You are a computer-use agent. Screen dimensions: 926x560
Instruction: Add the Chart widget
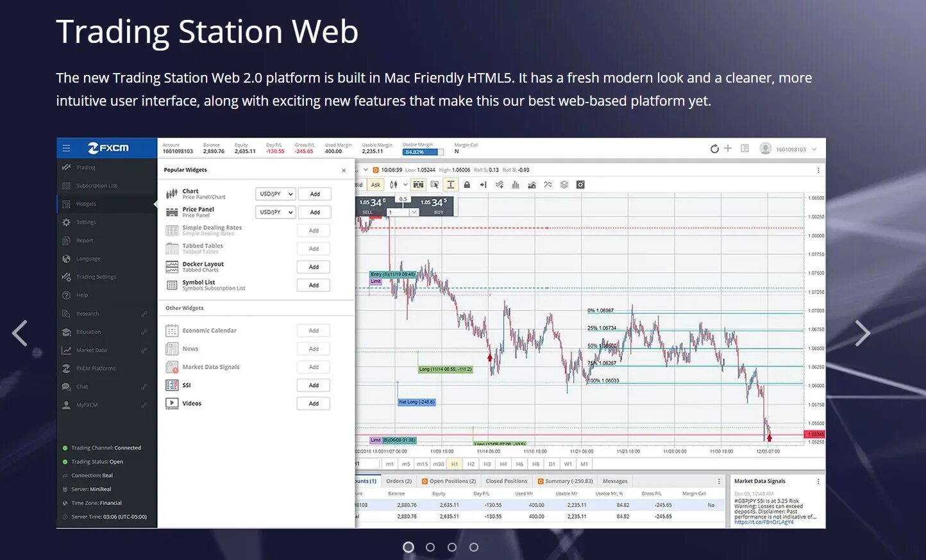(315, 194)
